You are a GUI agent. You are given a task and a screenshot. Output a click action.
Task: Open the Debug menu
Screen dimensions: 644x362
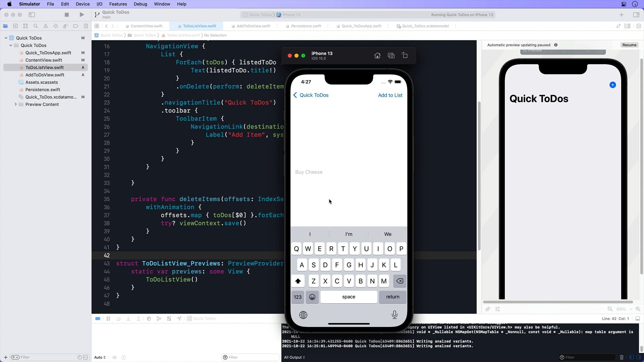(x=140, y=4)
